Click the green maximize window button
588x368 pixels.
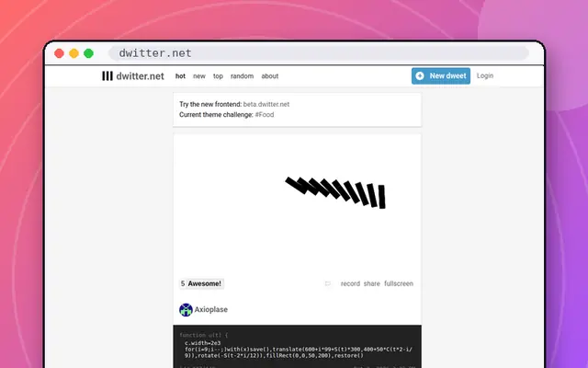pos(88,53)
